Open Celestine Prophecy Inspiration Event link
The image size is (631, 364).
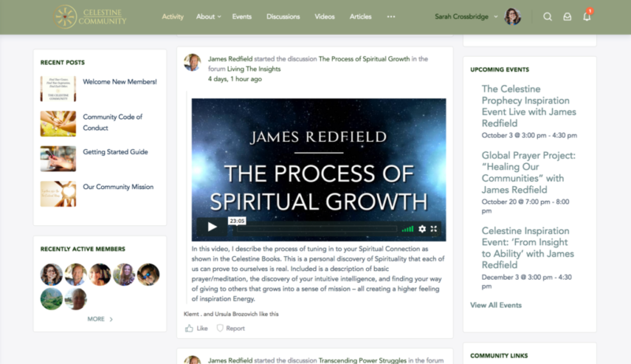[528, 106]
